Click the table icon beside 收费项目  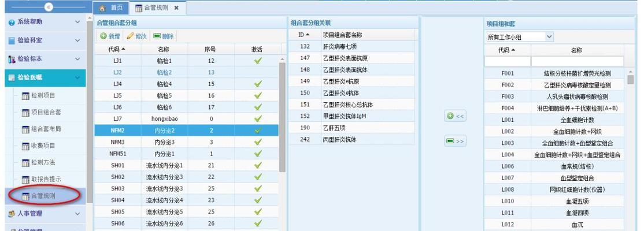pyautogui.click(x=25, y=146)
